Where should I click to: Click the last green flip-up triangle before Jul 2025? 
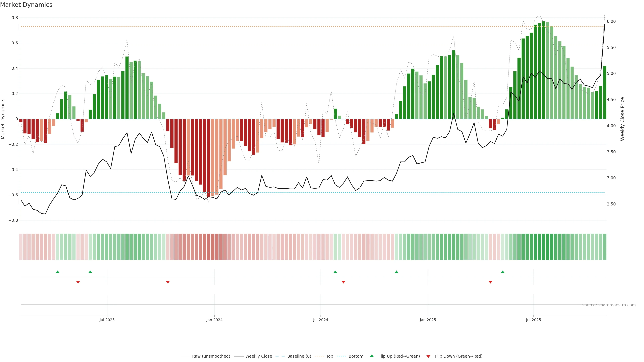[502, 272]
